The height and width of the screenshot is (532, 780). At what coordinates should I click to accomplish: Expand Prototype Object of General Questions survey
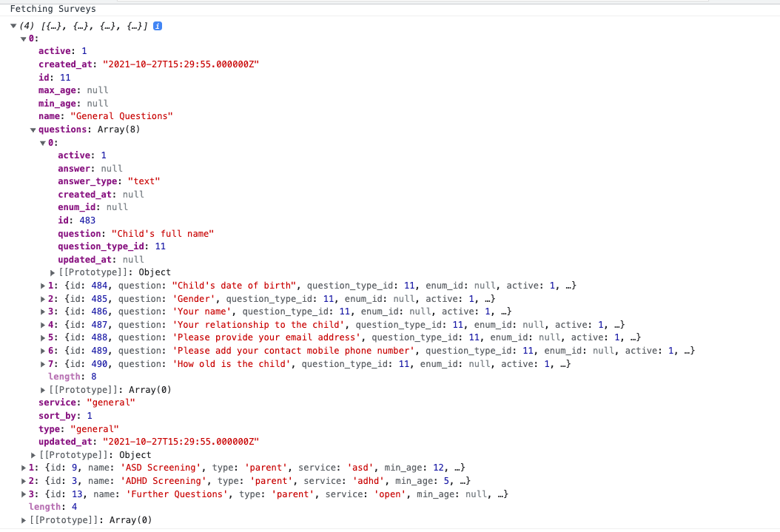[x=33, y=456]
